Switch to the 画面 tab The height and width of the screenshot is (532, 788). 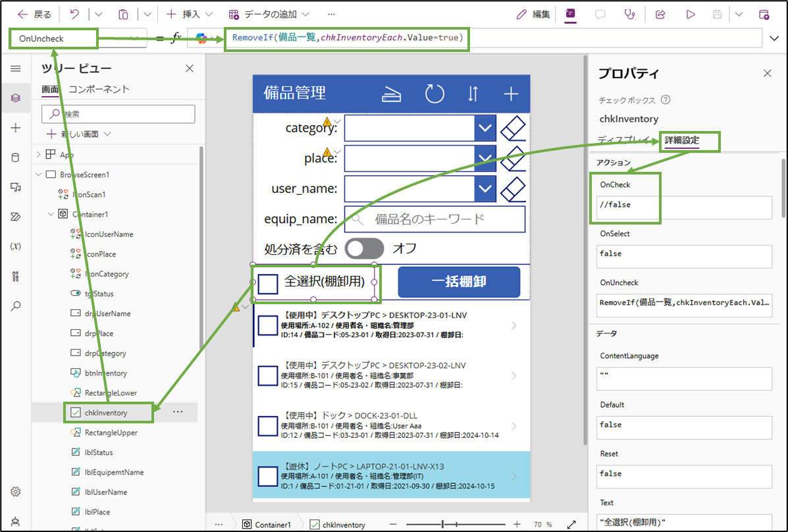(x=50, y=90)
